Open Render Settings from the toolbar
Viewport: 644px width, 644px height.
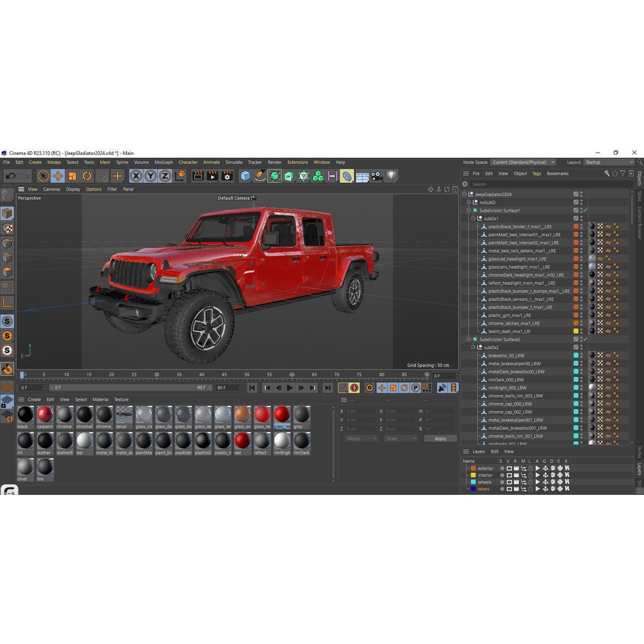click(x=228, y=175)
